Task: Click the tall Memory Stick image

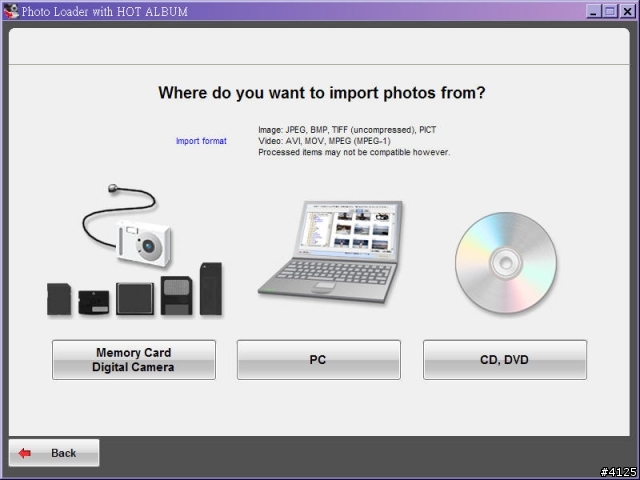Action: click(211, 289)
